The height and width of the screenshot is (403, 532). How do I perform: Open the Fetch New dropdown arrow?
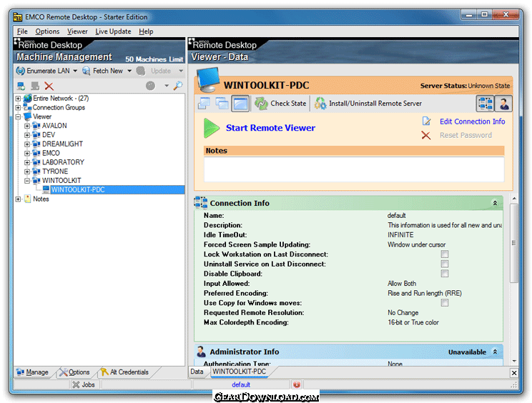pyautogui.click(x=129, y=71)
